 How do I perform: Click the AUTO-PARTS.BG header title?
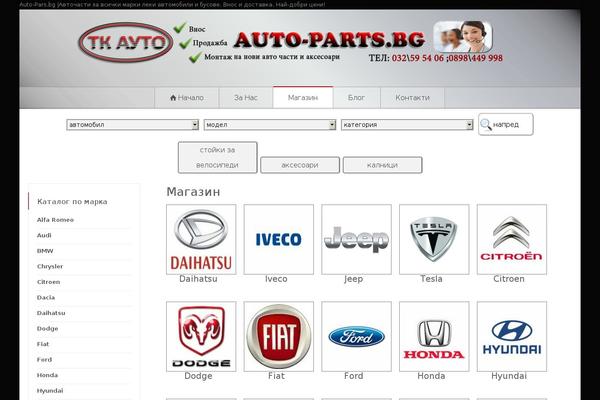[329, 39]
